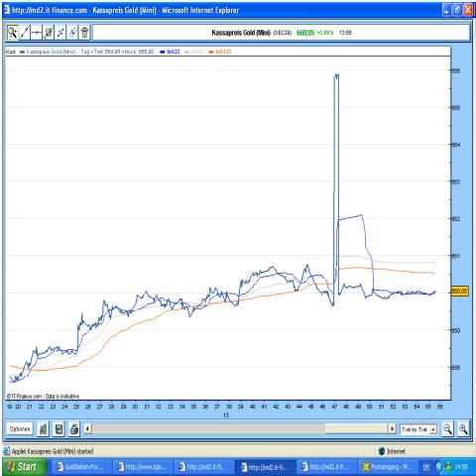Click the yellow 660,05 price marker
Image resolution: width=476 pixels, height=476 pixels.
[459, 292]
